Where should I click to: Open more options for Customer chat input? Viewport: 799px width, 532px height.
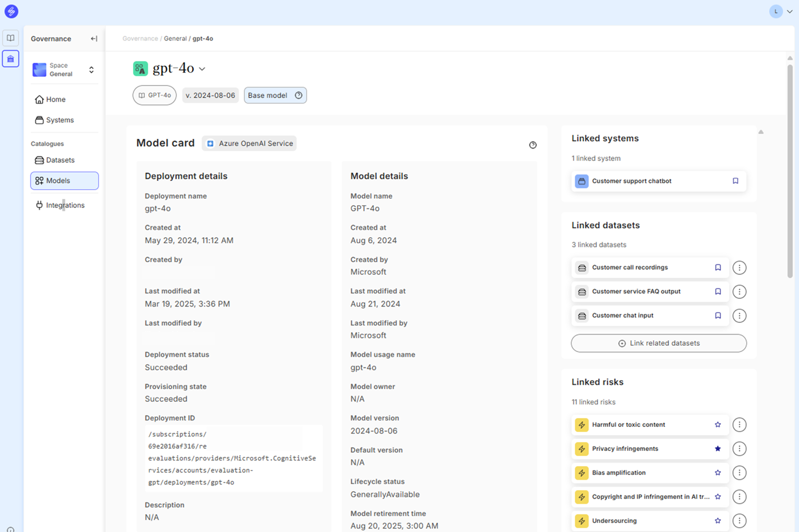[739, 316]
